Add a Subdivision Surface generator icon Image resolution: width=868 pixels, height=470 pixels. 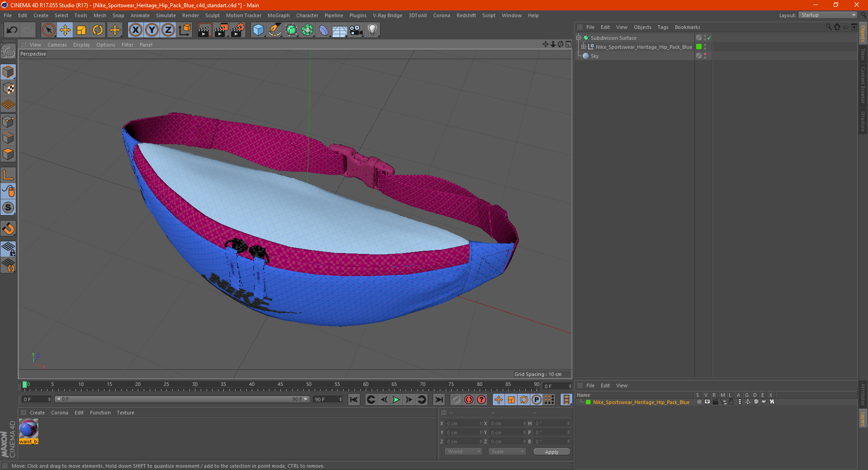pyautogui.click(x=291, y=30)
